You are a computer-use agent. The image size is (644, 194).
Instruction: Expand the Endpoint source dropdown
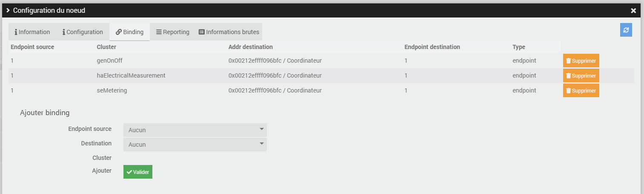pos(195,130)
